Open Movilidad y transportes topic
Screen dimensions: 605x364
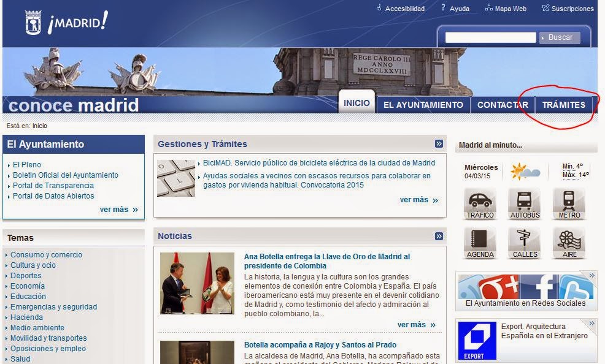48,338
